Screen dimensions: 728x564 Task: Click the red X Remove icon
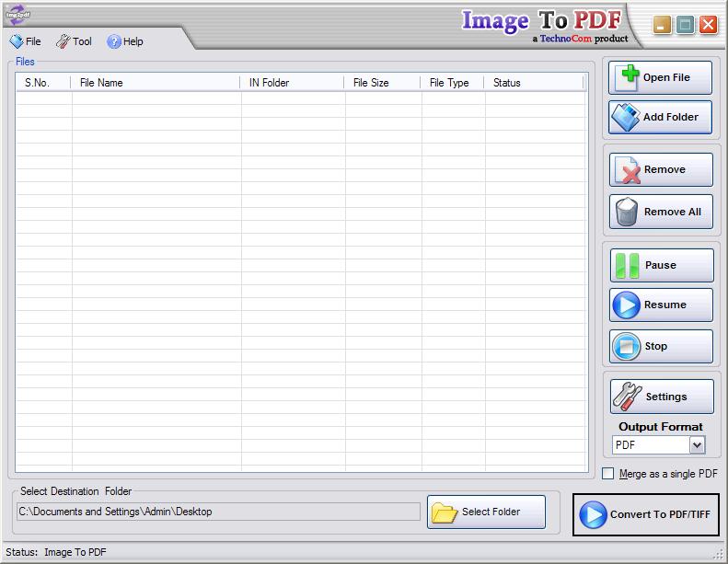pyautogui.click(x=627, y=170)
